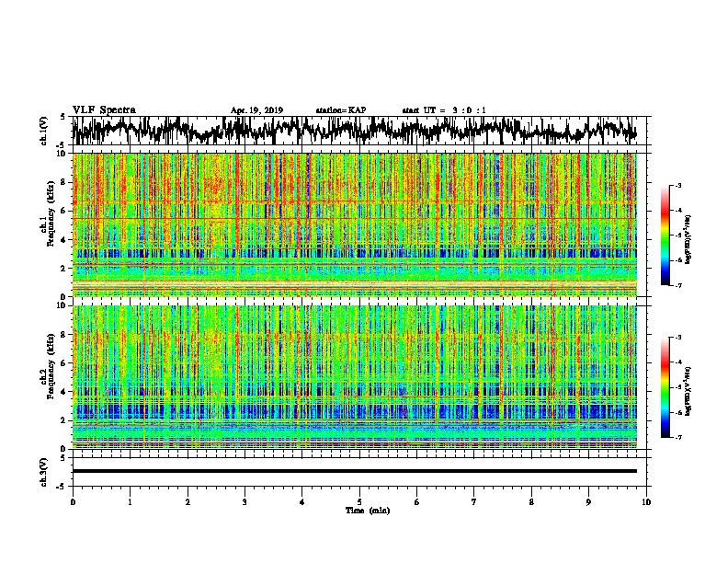Click the flat black ch.3 voltage trace
Screen dimensions: 728x563
tap(355, 471)
